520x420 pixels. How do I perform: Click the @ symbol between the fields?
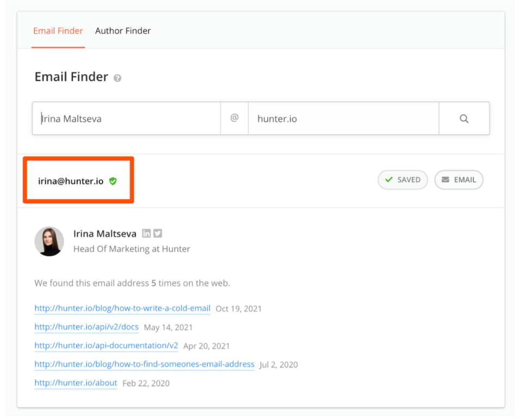pyautogui.click(x=234, y=118)
